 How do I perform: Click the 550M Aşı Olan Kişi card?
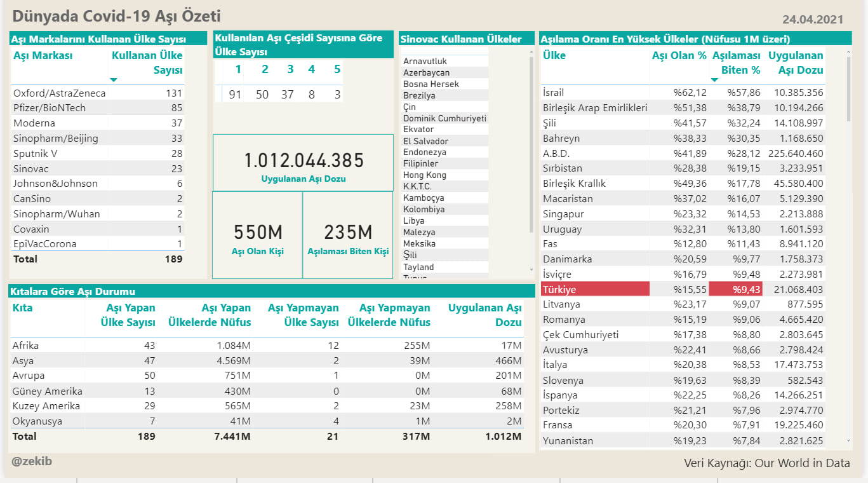point(257,235)
